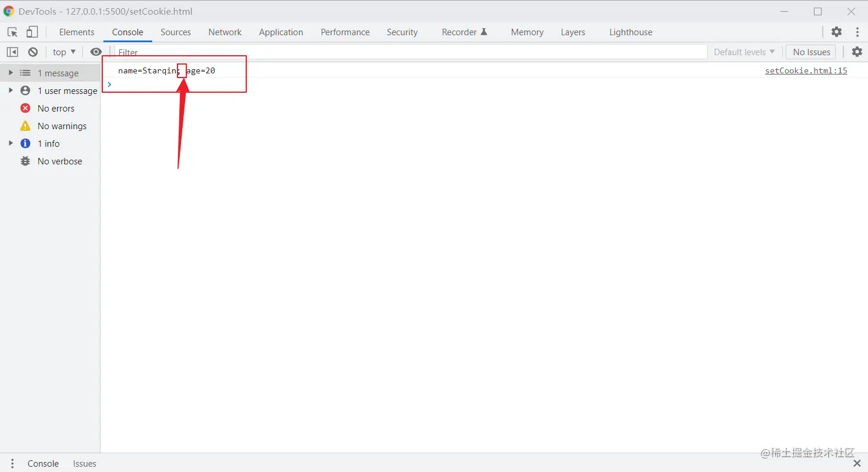This screenshot has width=868, height=472.
Task: Select the No errors sidebar row
Action: tap(50, 108)
